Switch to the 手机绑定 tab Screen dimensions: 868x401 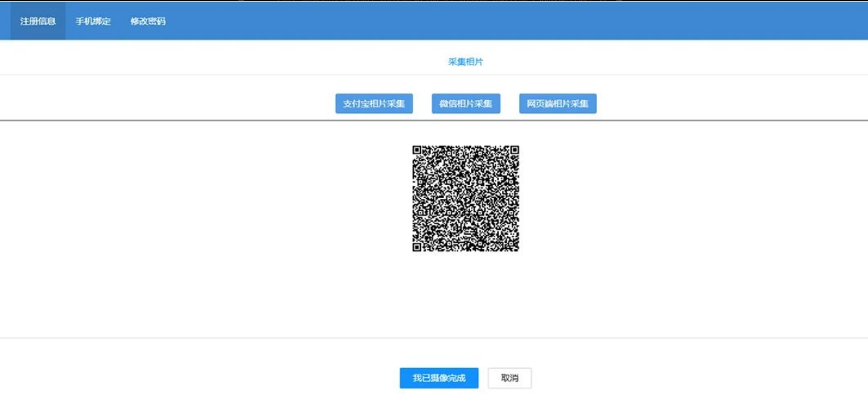tap(93, 22)
